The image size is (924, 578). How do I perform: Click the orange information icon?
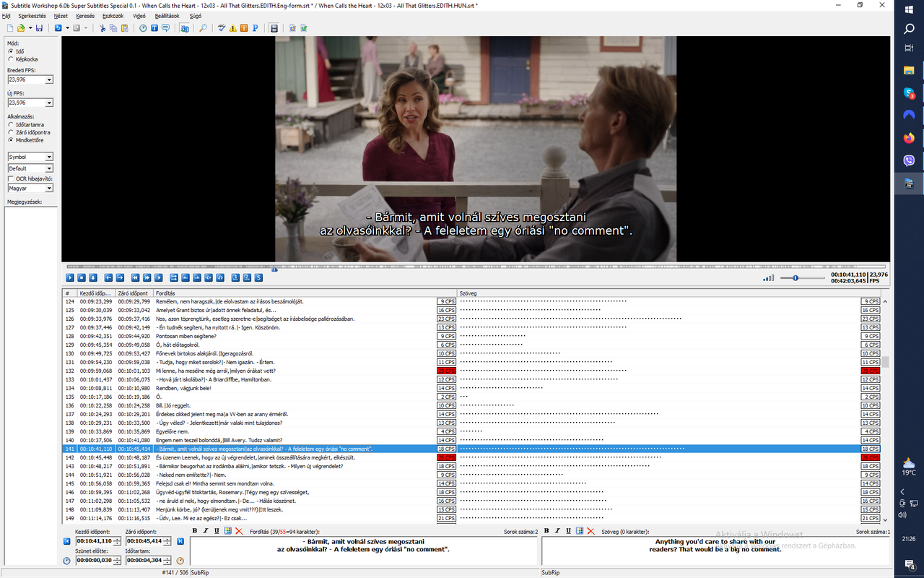click(x=244, y=28)
